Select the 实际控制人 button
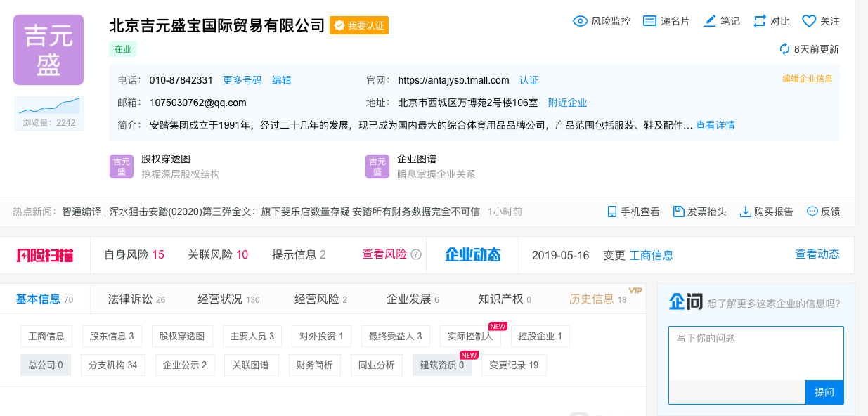 470,337
